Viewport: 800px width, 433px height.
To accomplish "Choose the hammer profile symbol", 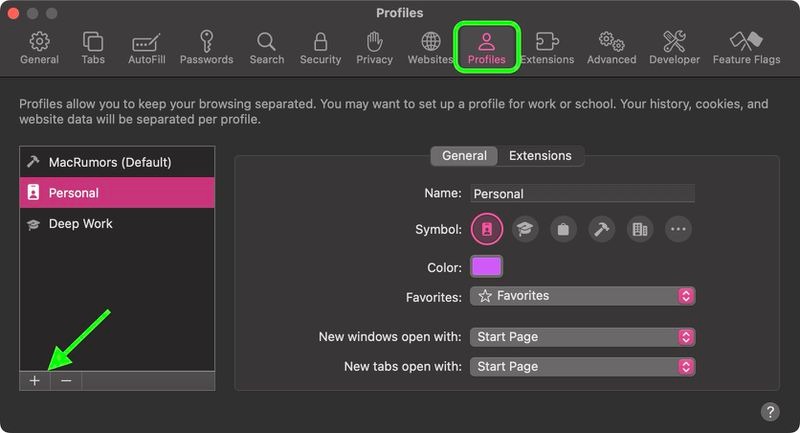I will (602, 229).
